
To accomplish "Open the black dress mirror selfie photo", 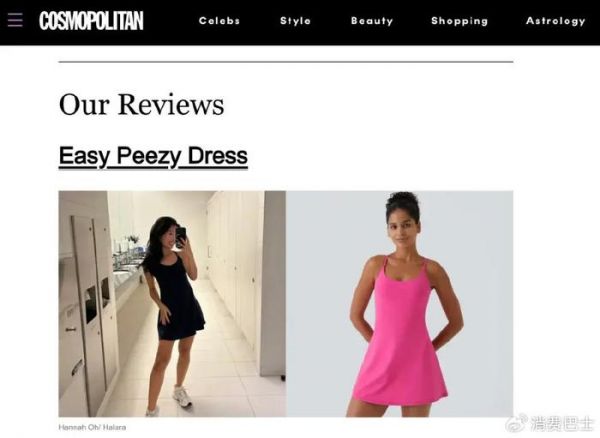I will point(172,304).
